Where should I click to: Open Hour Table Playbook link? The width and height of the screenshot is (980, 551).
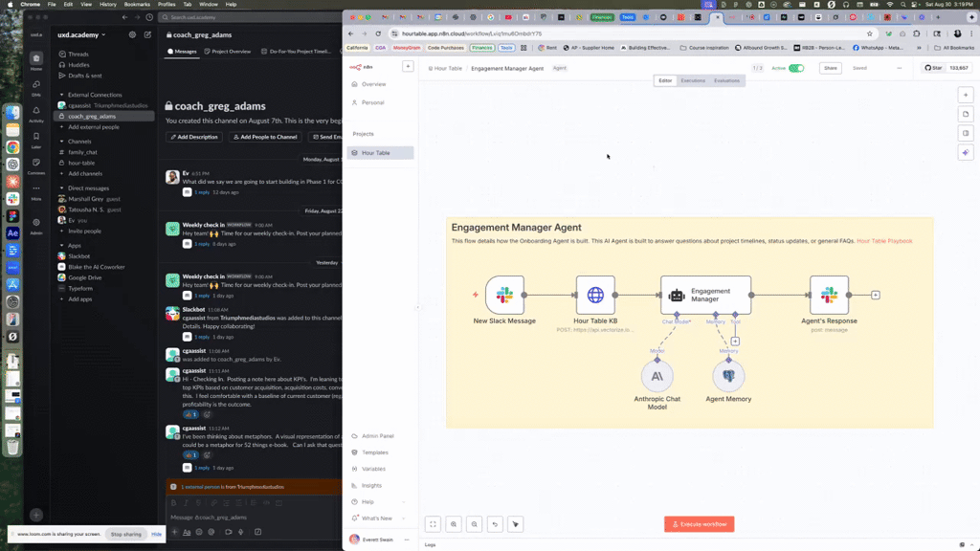884,241
